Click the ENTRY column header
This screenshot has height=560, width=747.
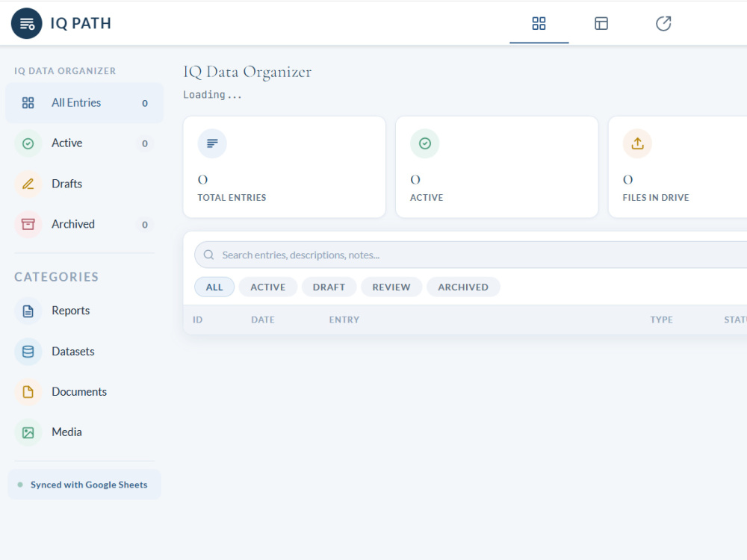pos(344,320)
